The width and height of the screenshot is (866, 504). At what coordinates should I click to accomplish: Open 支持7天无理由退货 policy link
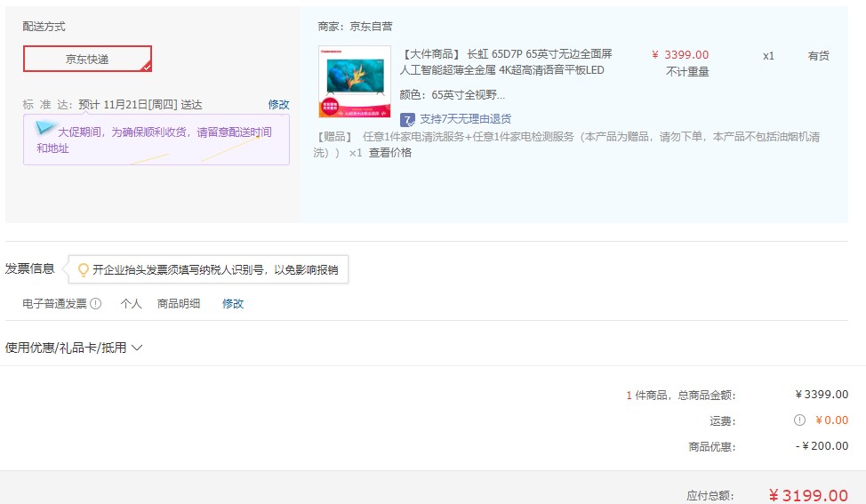tap(466, 119)
